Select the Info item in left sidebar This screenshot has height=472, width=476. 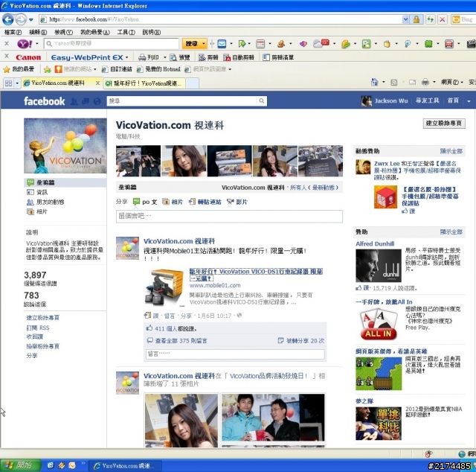(x=42, y=192)
